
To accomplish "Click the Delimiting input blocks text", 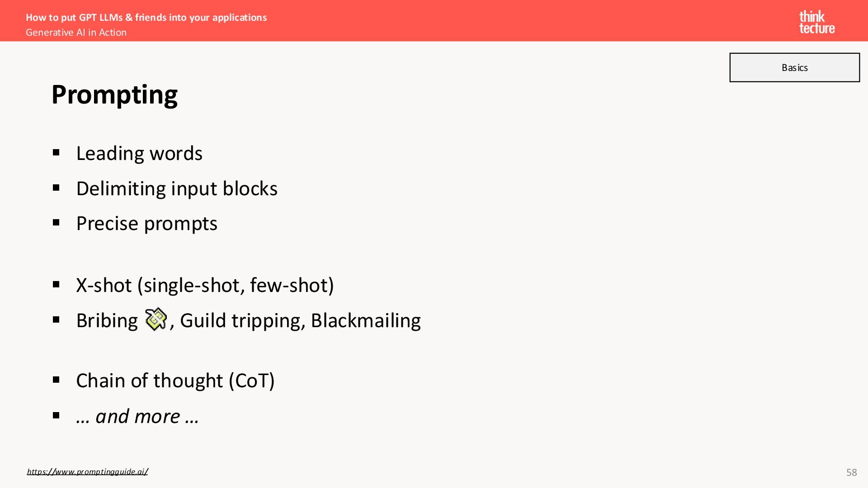I will [x=177, y=188].
